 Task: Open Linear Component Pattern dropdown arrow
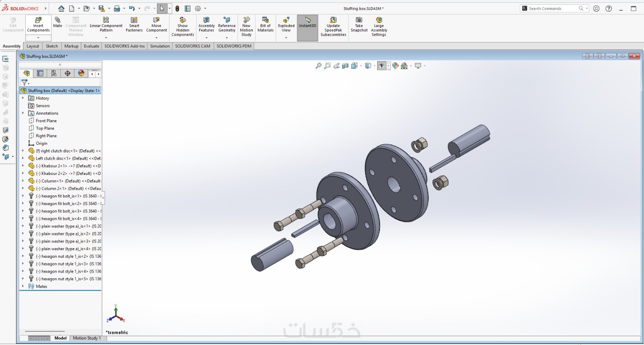click(106, 38)
